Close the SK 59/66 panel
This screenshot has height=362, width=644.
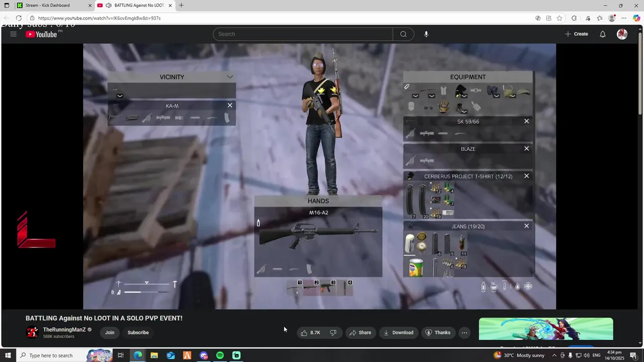(x=527, y=121)
